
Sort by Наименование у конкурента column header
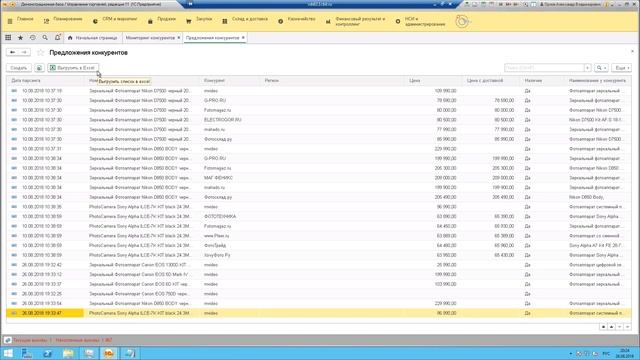[597, 80]
